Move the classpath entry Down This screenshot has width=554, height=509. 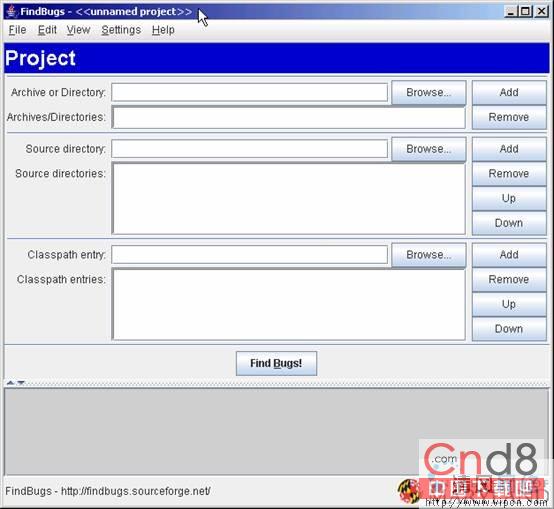(x=509, y=329)
